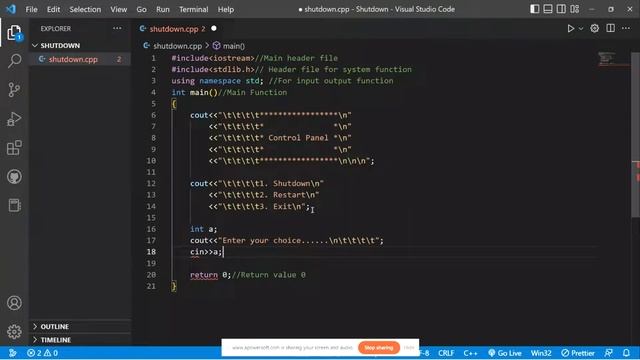The height and width of the screenshot is (360, 640).
Task: Open the Explorer view in activity bar
Action: click(14, 33)
